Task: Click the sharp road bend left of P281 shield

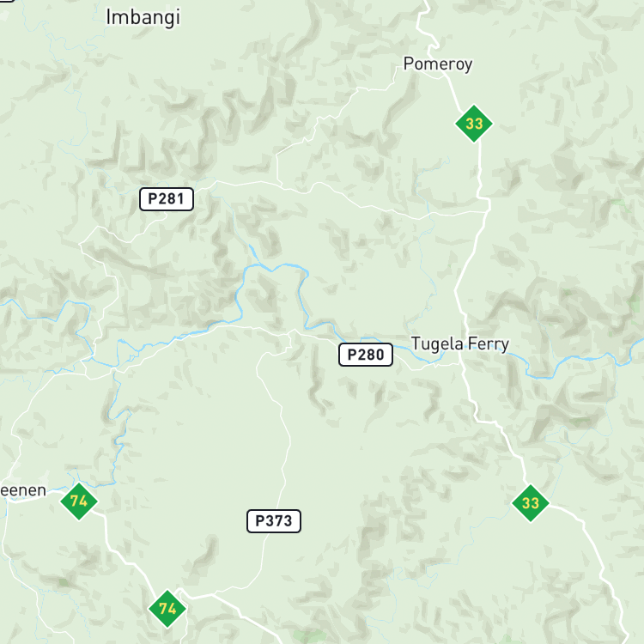Action: [81, 245]
